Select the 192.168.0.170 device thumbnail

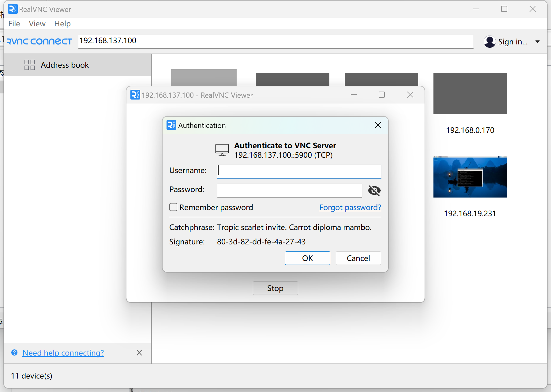tap(470, 93)
